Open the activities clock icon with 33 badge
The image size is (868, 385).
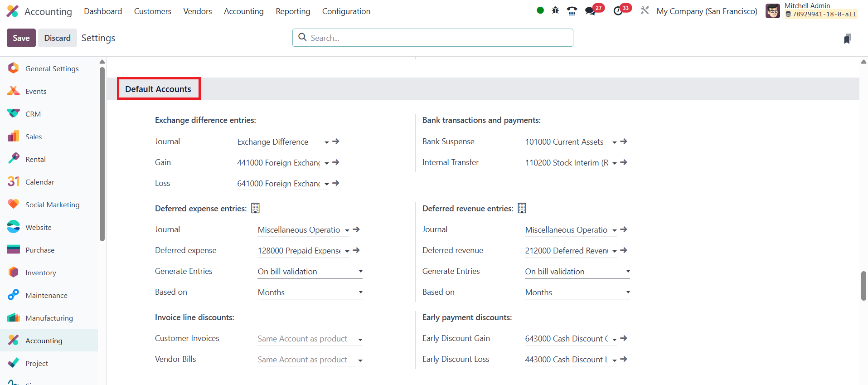click(618, 11)
